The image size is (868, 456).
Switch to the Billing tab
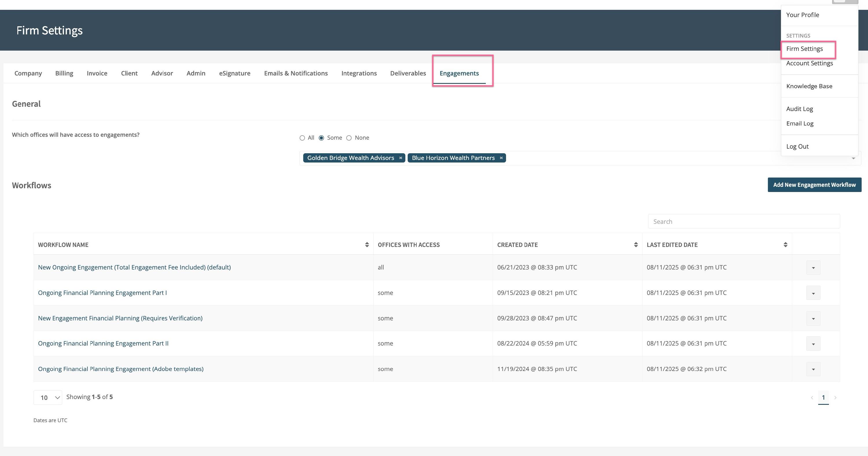(64, 73)
